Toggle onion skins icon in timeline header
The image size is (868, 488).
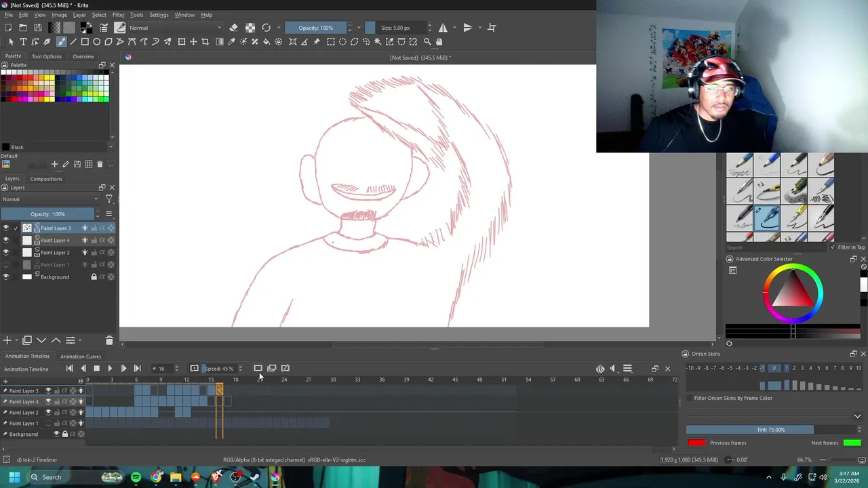(x=600, y=369)
